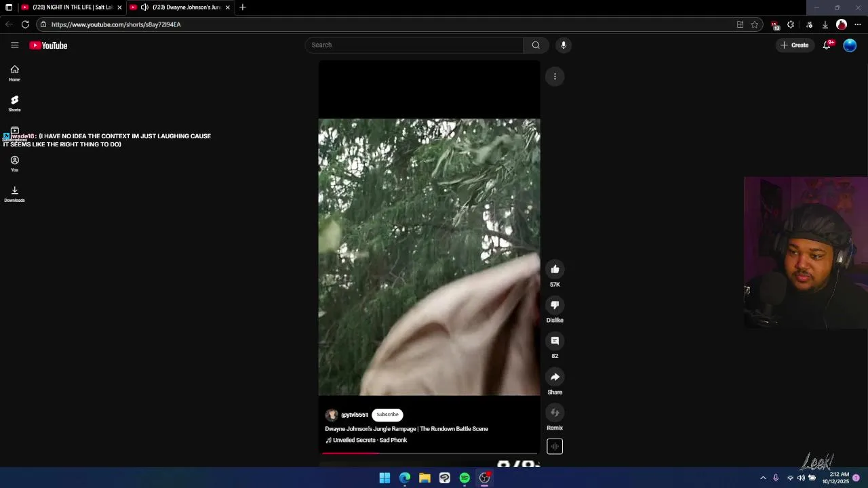Image resolution: width=868 pixels, height=488 pixels.
Task: Open the Create button
Action: [795, 45]
